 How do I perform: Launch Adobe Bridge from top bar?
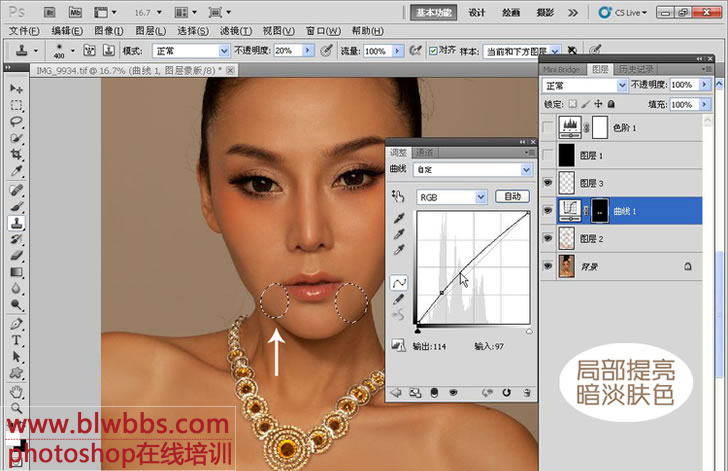tap(49, 13)
